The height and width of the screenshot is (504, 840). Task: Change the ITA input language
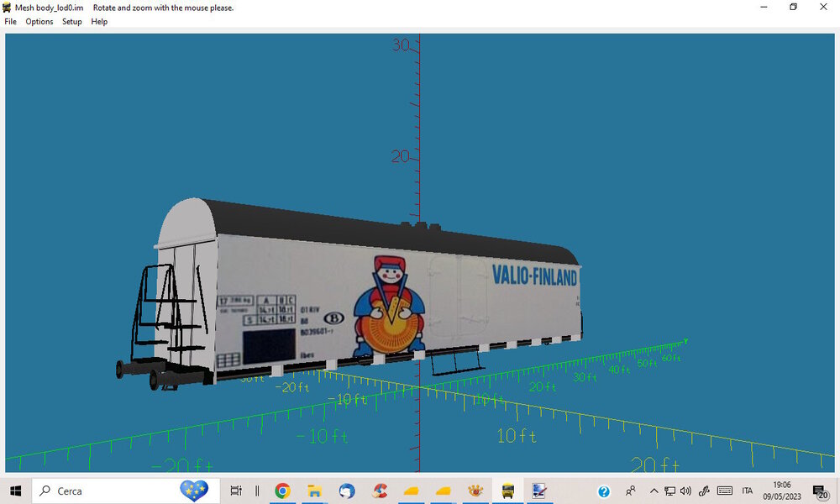[748, 491]
